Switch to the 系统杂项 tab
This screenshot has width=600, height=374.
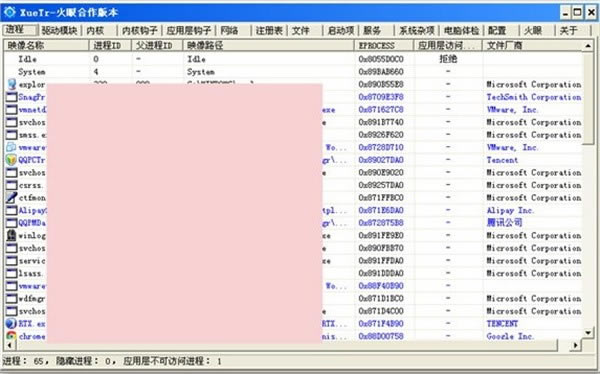point(417,30)
